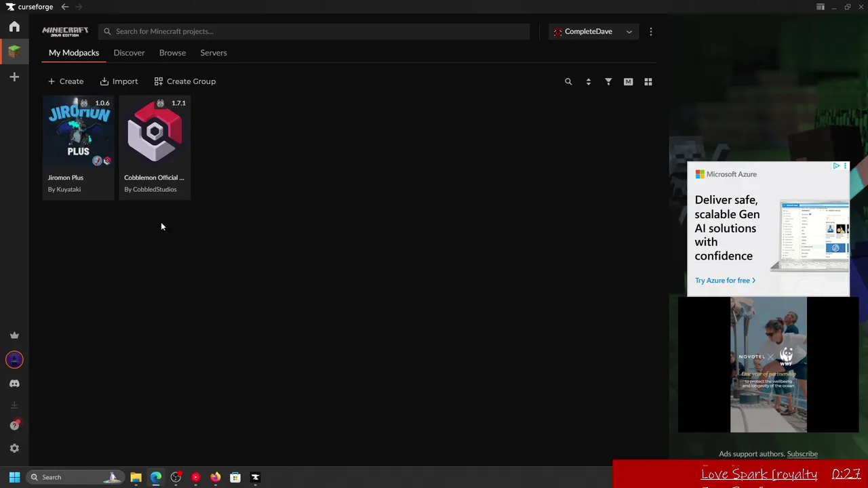Open the downloads icon in the sidebar

tap(14, 405)
